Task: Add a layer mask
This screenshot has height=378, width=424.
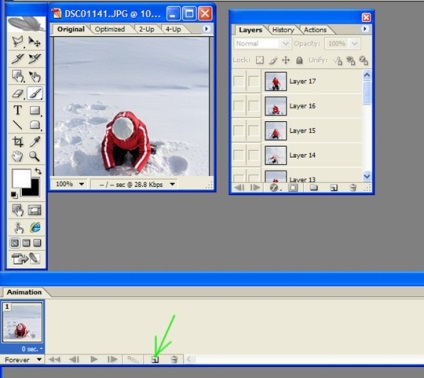Action: (293, 188)
